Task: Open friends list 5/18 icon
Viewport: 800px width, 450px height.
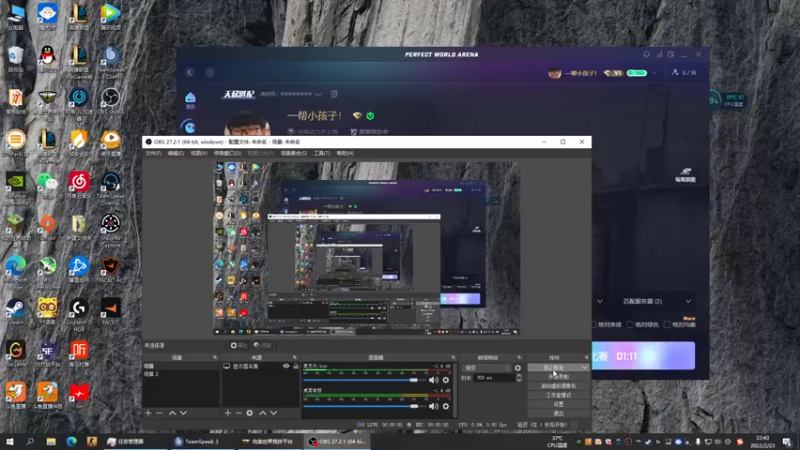Action: click(x=684, y=72)
